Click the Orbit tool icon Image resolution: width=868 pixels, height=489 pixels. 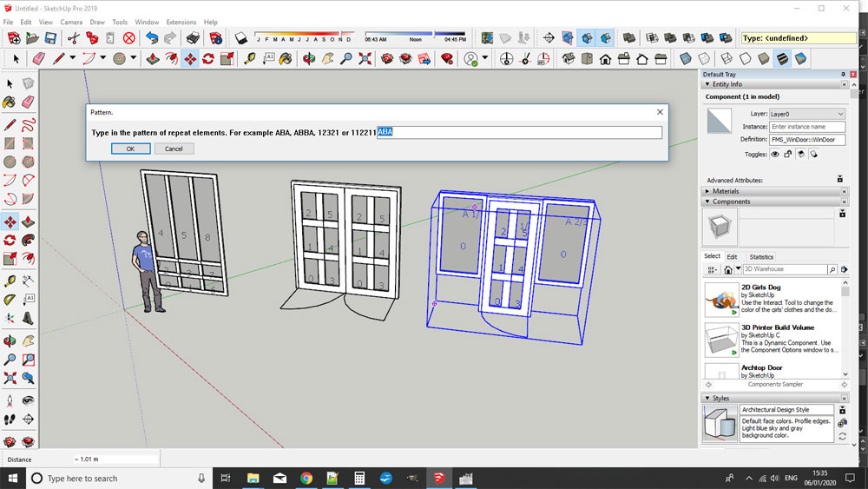308,58
